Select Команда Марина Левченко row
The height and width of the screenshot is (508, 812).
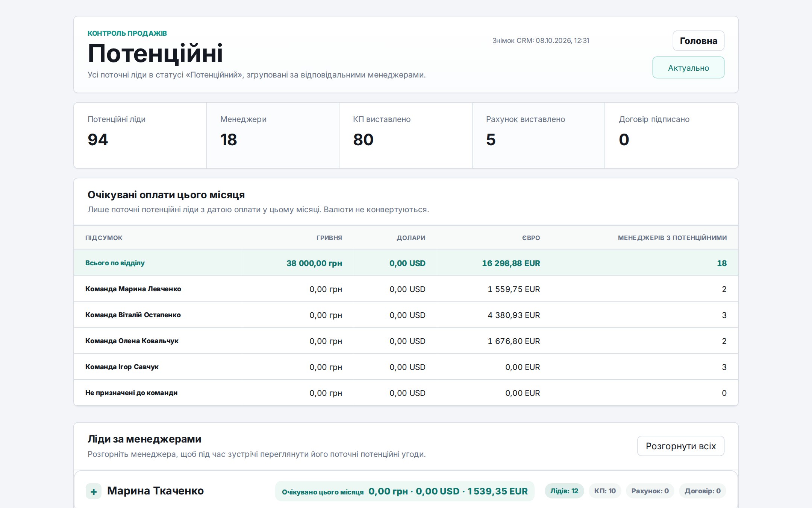point(406,289)
